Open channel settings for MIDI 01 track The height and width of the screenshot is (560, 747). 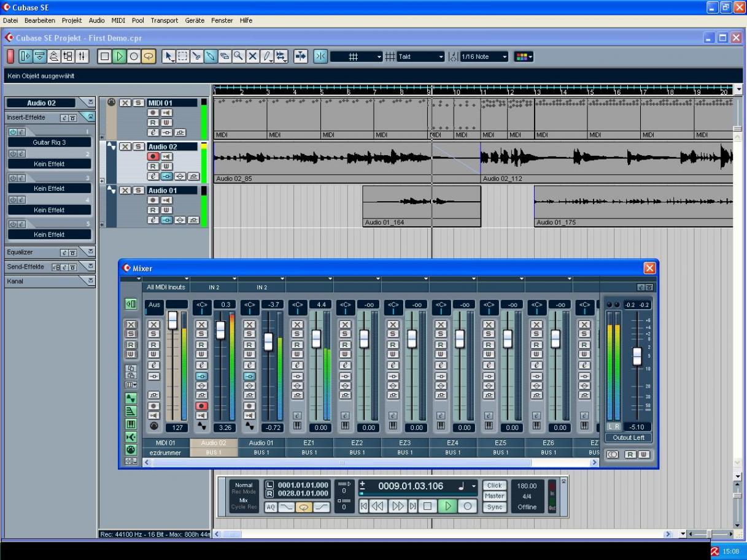pyautogui.click(x=152, y=132)
